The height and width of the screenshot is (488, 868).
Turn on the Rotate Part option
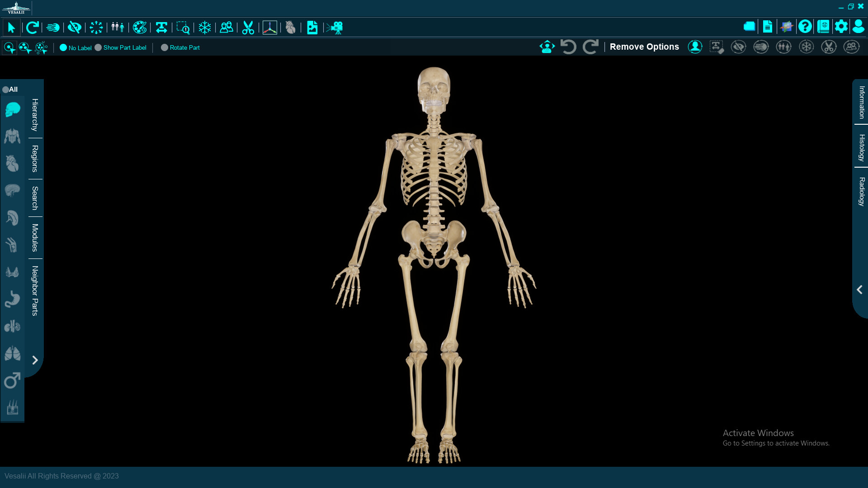[165, 47]
